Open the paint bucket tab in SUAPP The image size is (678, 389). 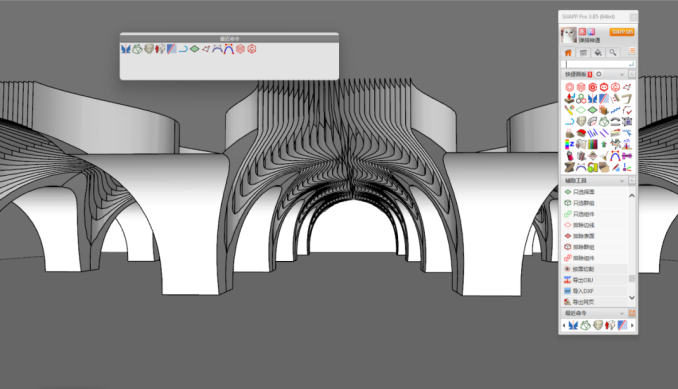(x=598, y=52)
